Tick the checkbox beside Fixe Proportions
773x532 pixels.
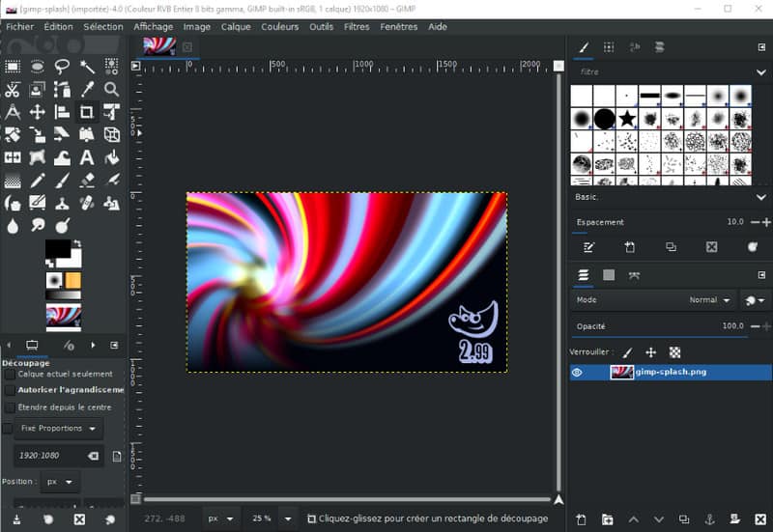[8, 429]
